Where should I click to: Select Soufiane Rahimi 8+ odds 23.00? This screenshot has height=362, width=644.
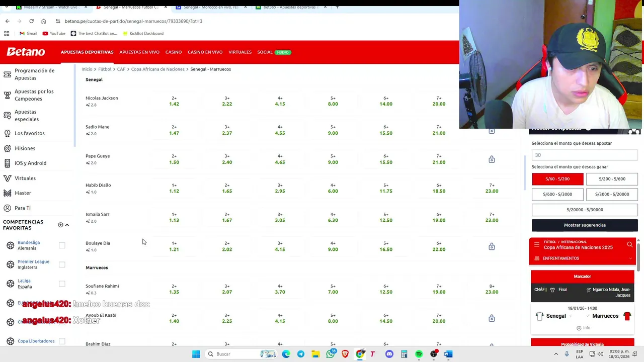point(492,289)
